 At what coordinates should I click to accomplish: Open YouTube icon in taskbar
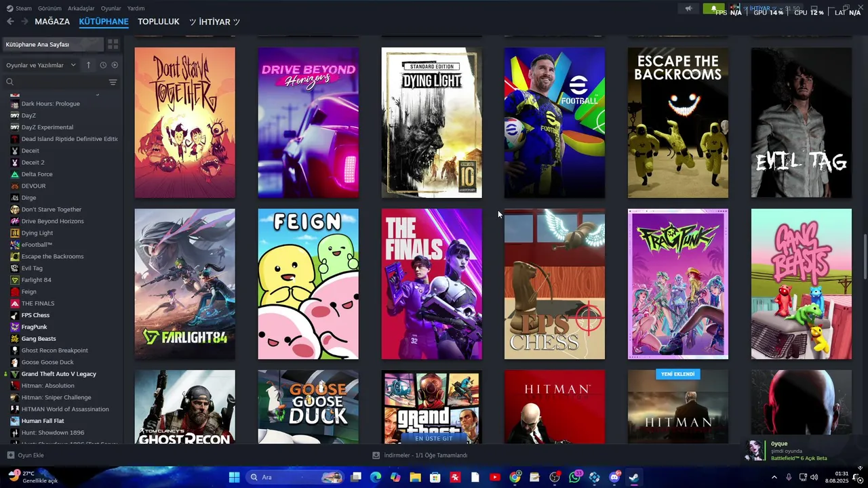pos(495,477)
